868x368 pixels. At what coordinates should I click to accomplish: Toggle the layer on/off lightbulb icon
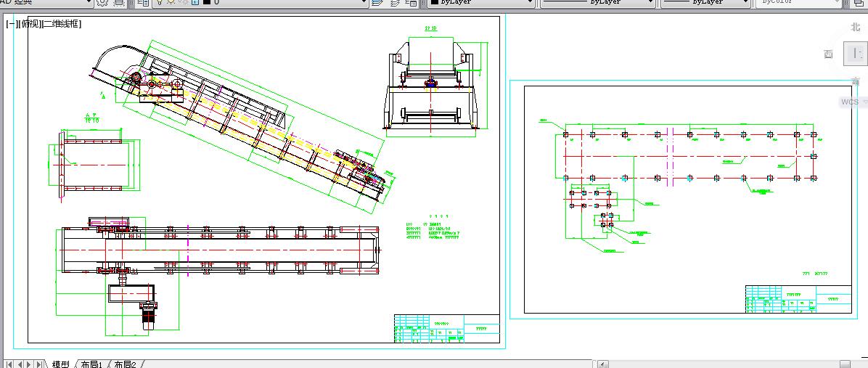(x=159, y=2)
